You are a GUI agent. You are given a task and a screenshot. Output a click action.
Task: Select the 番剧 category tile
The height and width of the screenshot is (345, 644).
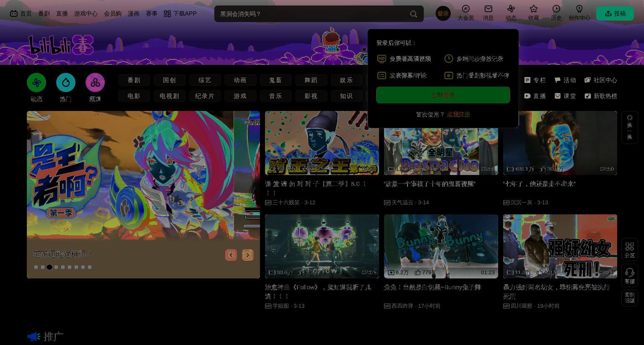tap(134, 80)
